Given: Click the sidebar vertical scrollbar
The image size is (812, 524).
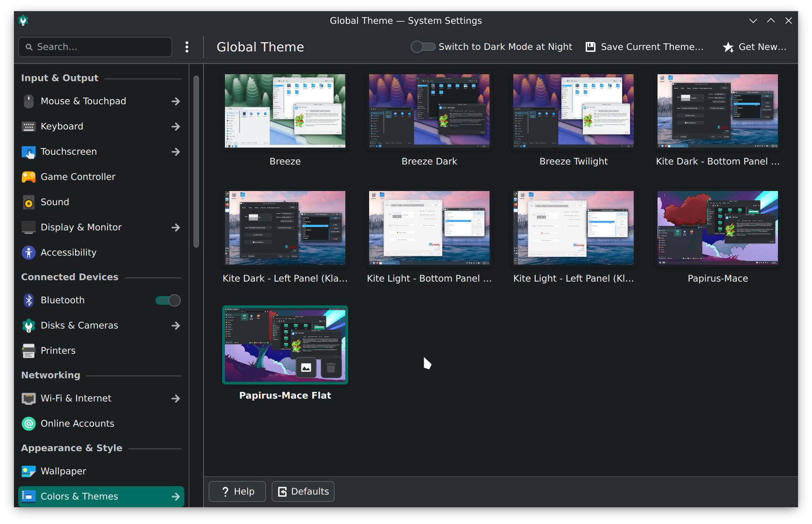Looking at the screenshot, I should coord(196,162).
